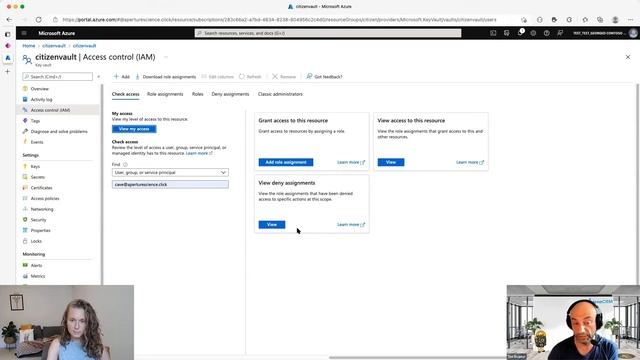Click the Refresh toolbar button
The height and width of the screenshot is (360, 640).
pyautogui.click(x=250, y=76)
